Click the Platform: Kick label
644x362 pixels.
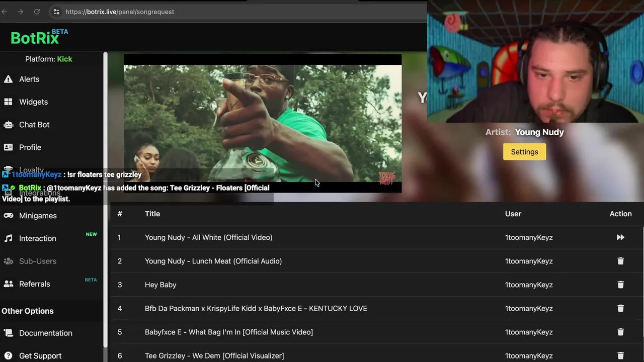pos(49,59)
